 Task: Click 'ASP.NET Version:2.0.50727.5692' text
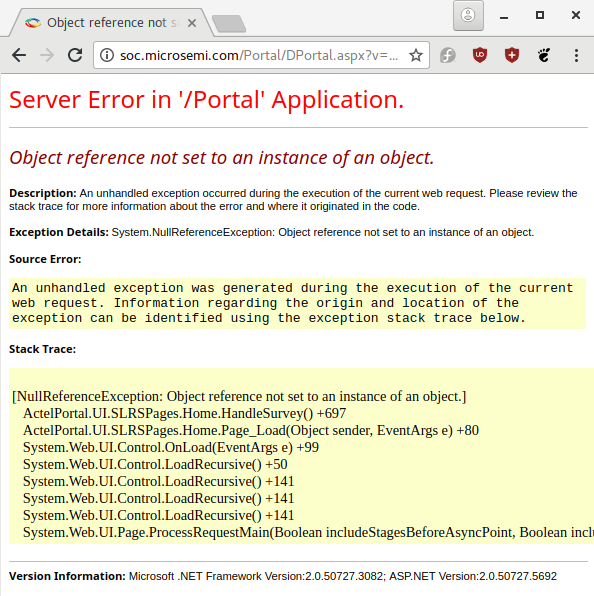(473, 576)
